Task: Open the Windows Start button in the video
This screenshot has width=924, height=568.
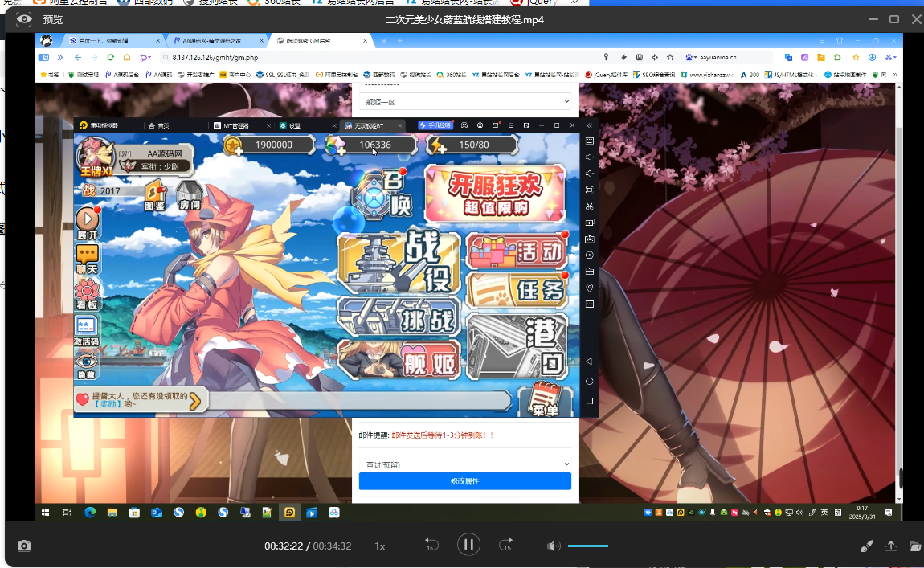Action: 45,513
